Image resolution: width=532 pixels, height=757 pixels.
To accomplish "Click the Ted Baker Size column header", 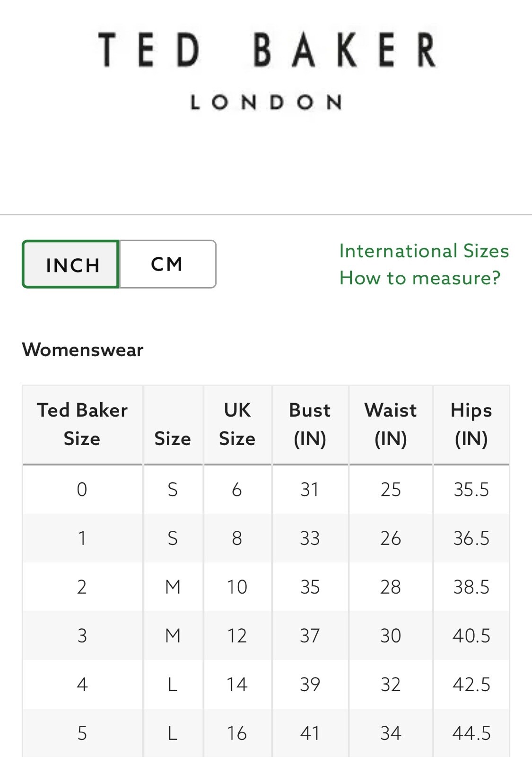I will (x=82, y=424).
